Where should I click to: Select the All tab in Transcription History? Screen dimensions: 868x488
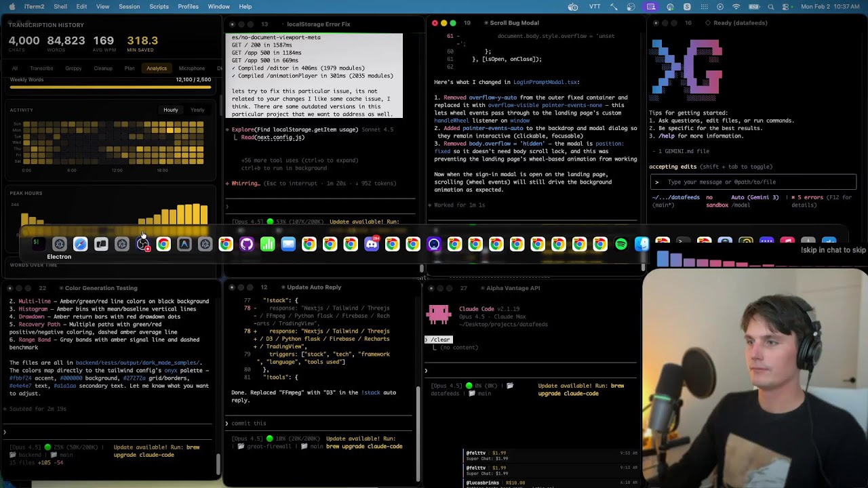click(x=15, y=68)
